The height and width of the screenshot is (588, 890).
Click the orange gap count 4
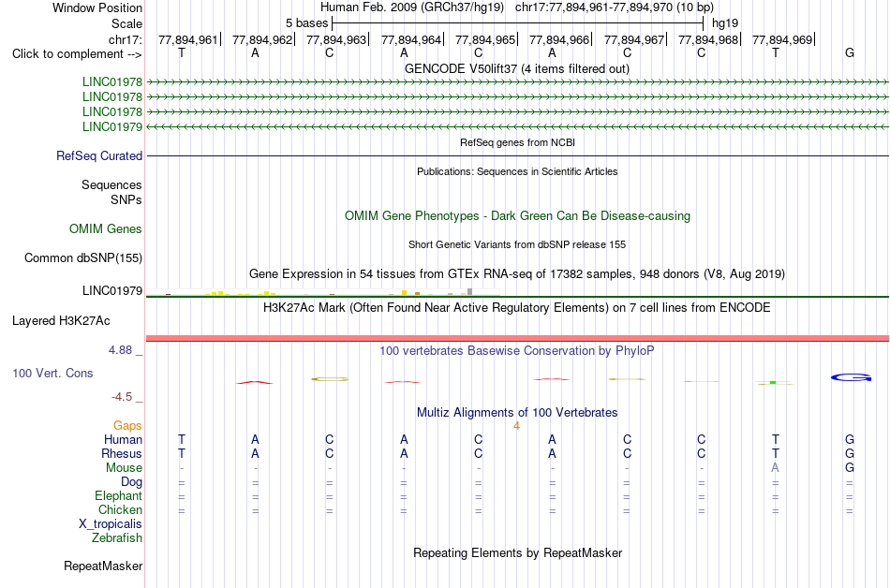pos(516,426)
